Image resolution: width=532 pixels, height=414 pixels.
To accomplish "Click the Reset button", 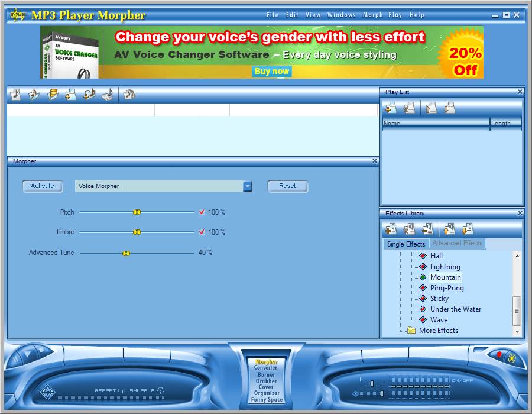I will coord(287,186).
